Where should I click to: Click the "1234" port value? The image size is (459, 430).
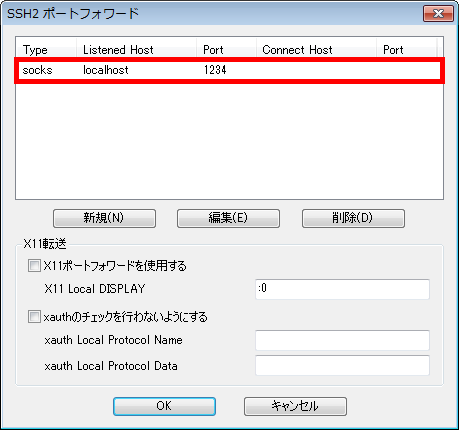pyautogui.click(x=215, y=70)
